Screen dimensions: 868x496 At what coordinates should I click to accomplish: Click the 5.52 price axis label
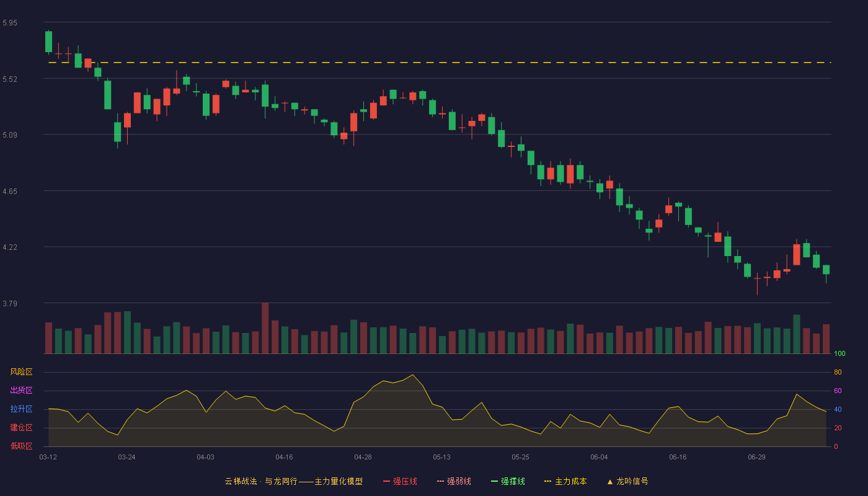pyautogui.click(x=10, y=79)
